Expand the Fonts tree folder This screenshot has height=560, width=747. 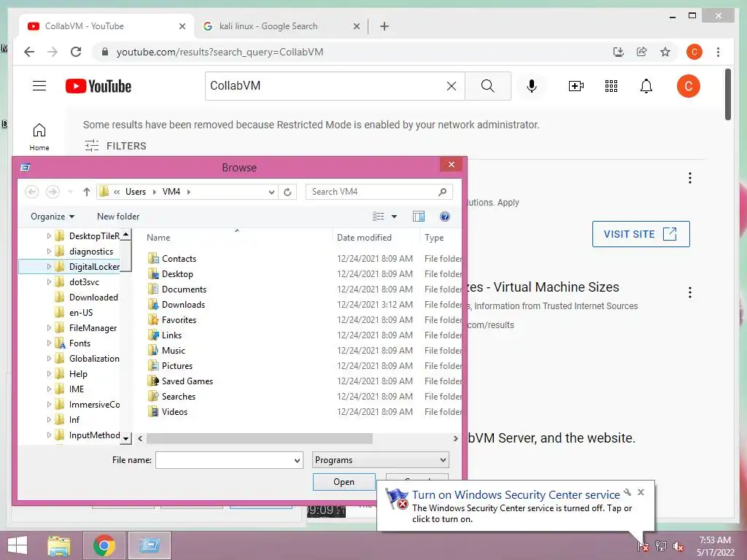point(49,343)
